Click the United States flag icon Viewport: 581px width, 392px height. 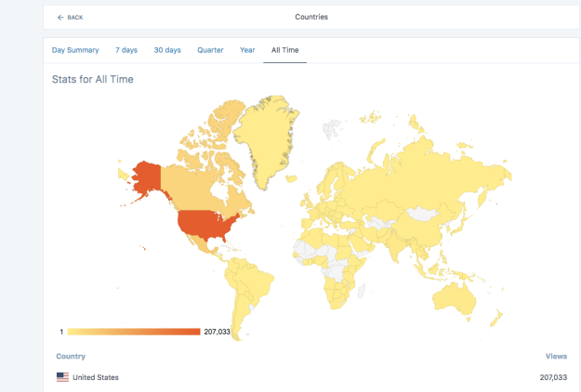click(x=62, y=377)
